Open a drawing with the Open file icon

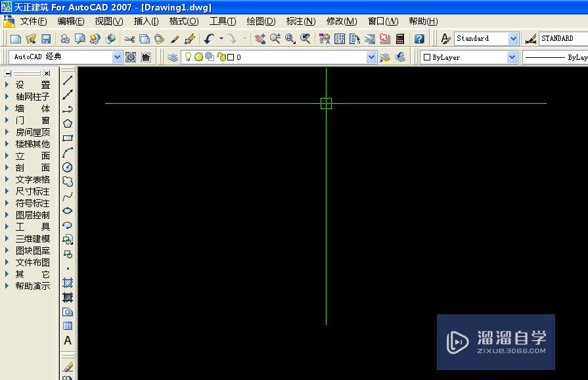coord(30,38)
